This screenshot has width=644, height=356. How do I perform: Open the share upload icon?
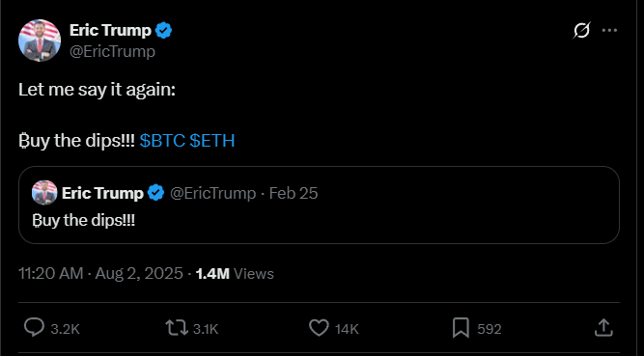603,328
